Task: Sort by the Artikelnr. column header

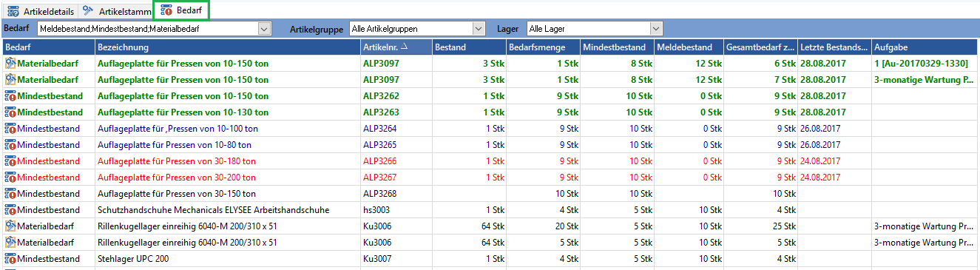Action: (x=396, y=47)
